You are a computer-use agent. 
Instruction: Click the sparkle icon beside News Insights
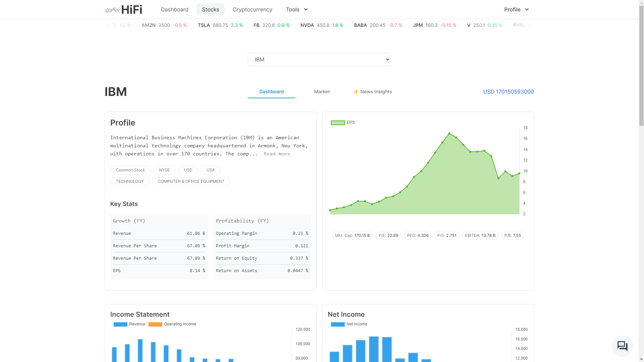coord(356,92)
